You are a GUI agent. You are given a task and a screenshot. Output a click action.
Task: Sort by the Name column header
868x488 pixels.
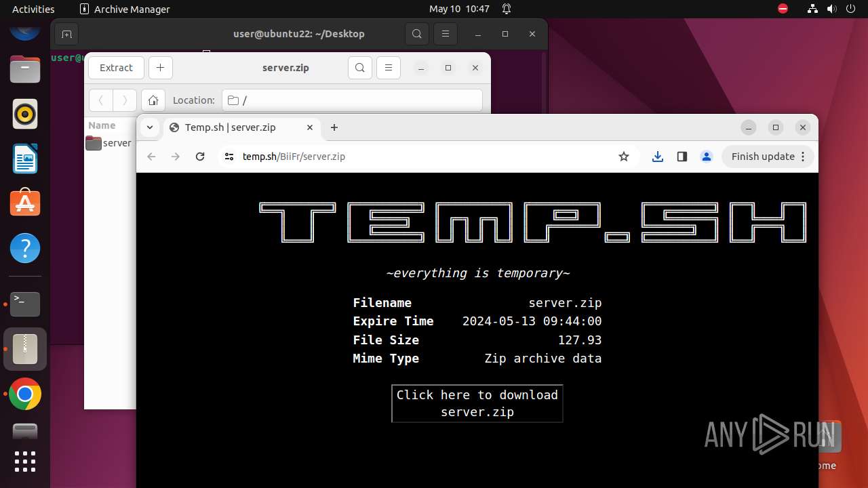pos(102,125)
